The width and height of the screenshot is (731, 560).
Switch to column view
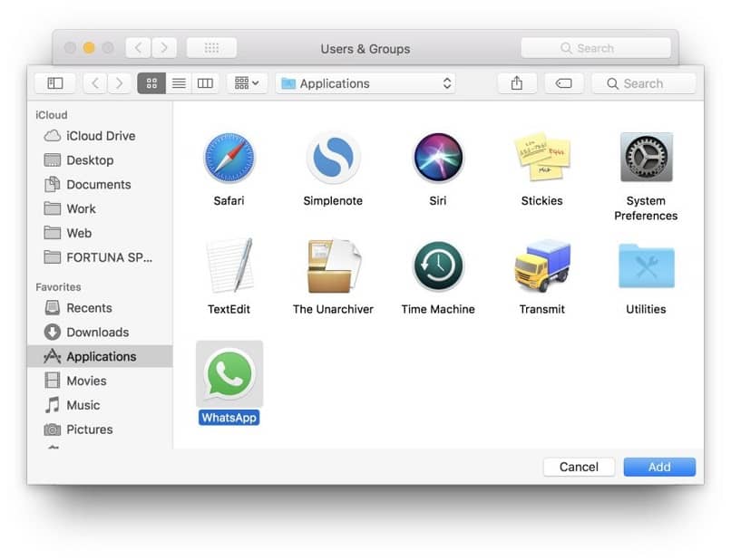pos(205,83)
